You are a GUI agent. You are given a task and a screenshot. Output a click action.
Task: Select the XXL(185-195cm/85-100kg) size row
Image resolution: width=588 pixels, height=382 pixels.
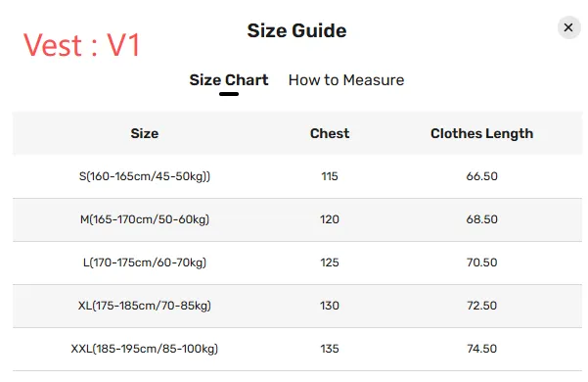tap(297, 349)
